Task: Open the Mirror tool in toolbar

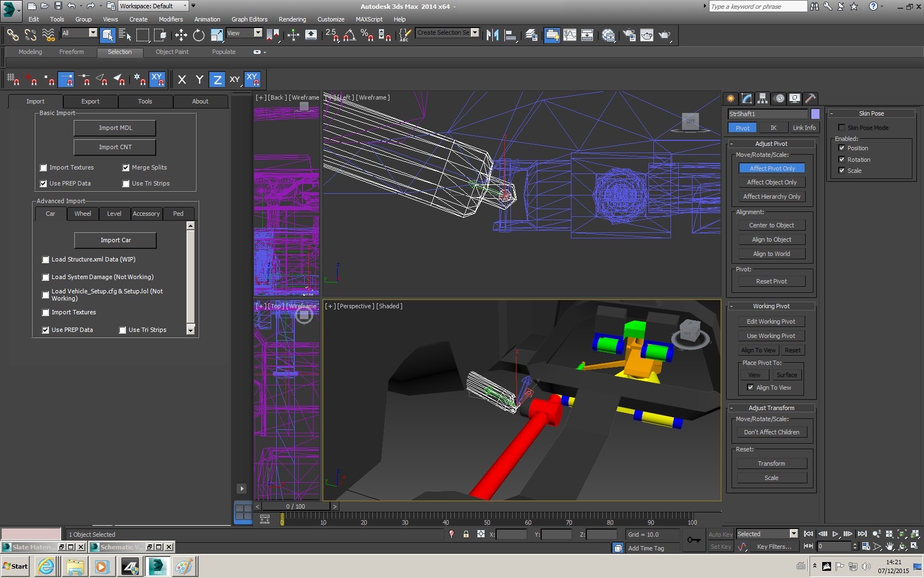Action: (x=492, y=35)
